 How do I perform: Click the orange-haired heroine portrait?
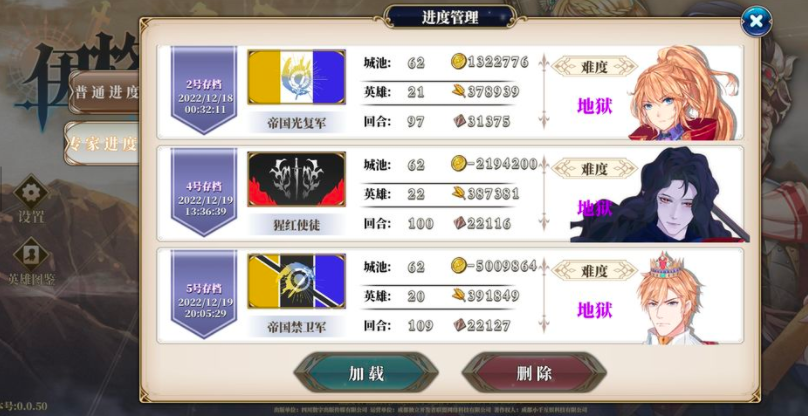(x=683, y=93)
